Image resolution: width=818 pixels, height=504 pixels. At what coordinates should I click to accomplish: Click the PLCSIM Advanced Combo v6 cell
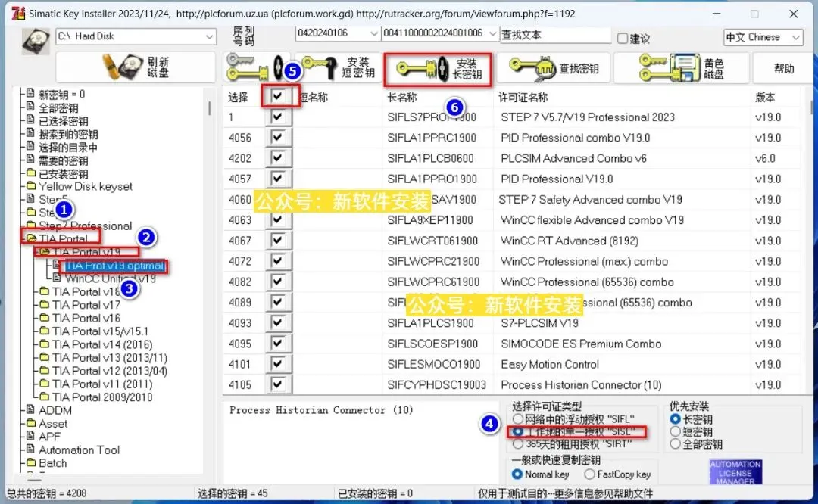pyautogui.click(x=573, y=158)
